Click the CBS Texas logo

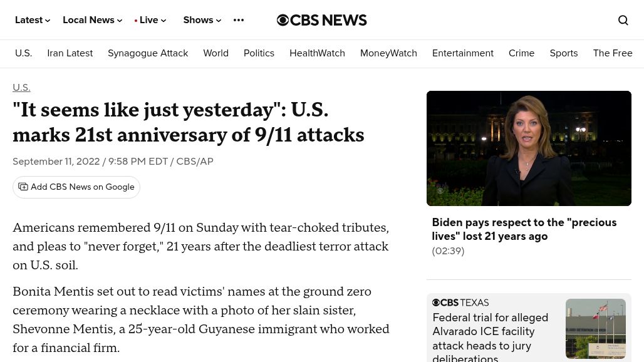tap(460, 303)
